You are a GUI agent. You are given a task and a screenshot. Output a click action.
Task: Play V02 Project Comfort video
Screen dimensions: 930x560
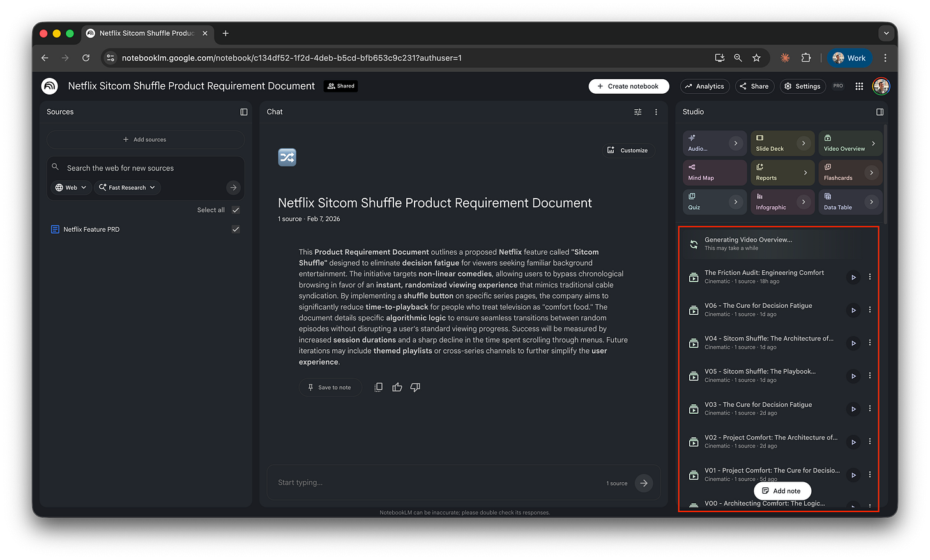point(853,442)
